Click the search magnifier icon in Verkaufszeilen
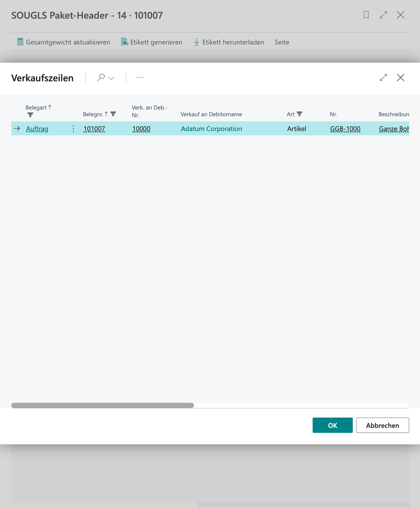420x507 pixels. point(101,77)
